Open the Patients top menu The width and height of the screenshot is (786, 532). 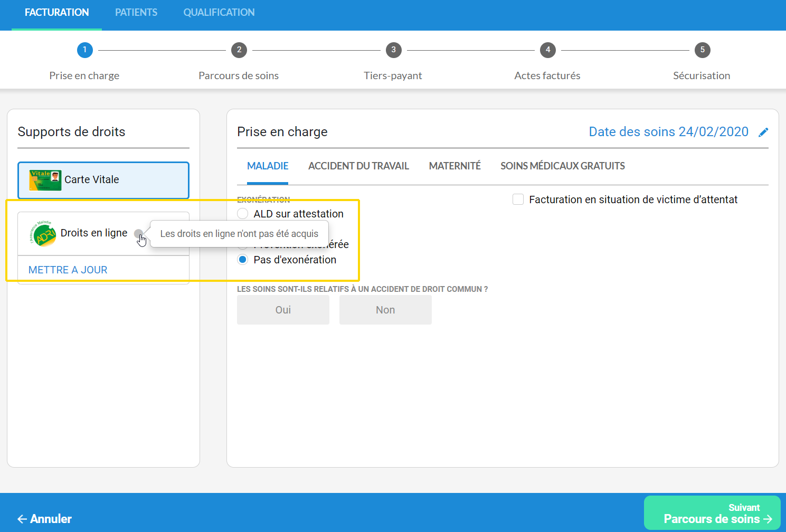coord(136,13)
